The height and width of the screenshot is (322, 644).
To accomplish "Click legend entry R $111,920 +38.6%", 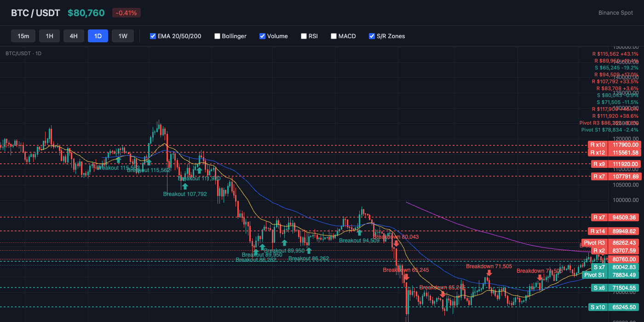I will click(615, 116).
